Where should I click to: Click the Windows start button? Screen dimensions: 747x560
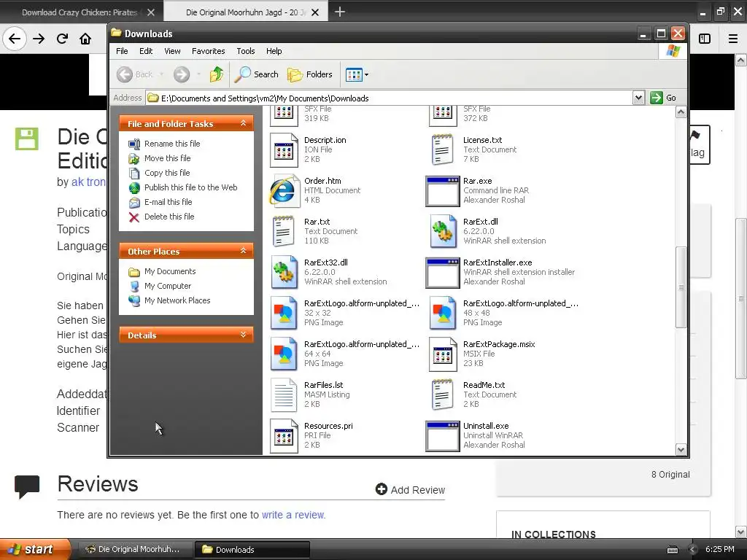35,549
